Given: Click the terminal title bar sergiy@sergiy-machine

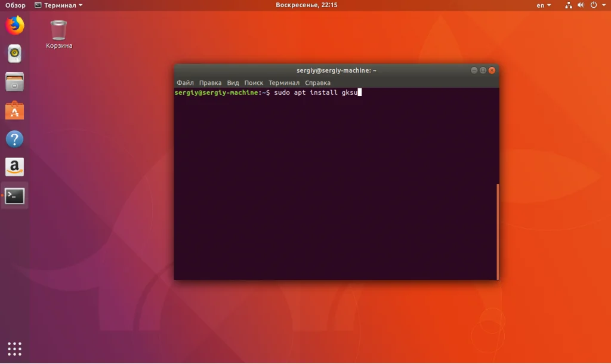Looking at the screenshot, I should pos(337,70).
